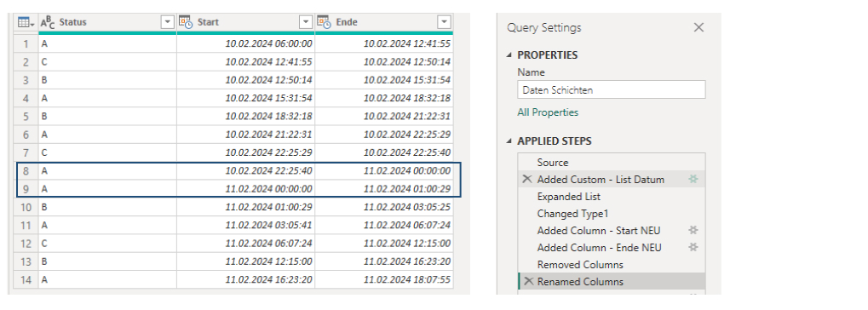Open gear settings for Added Column - Ende NEU
This screenshot has width=868, height=310.
point(693,248)
